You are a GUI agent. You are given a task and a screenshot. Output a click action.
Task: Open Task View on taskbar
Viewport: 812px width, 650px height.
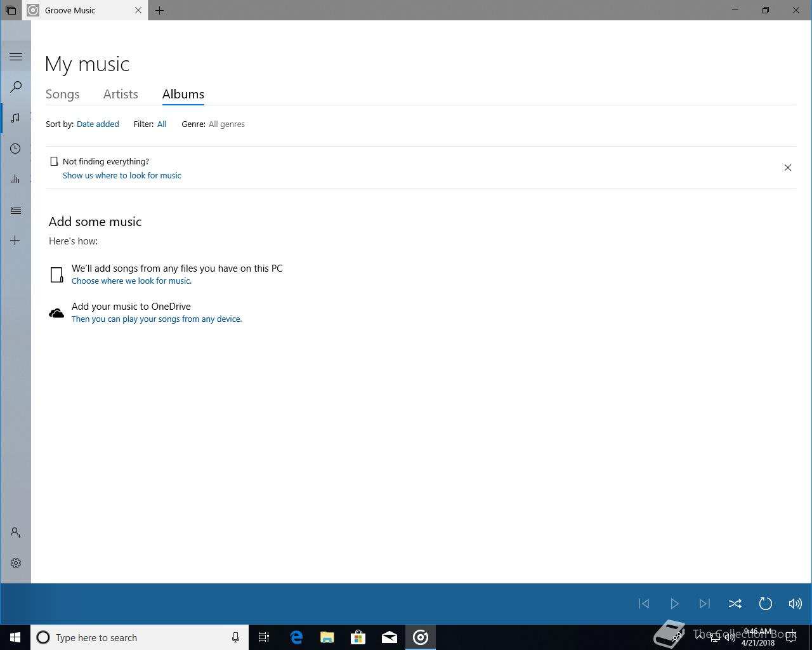[x=264, y=637]
